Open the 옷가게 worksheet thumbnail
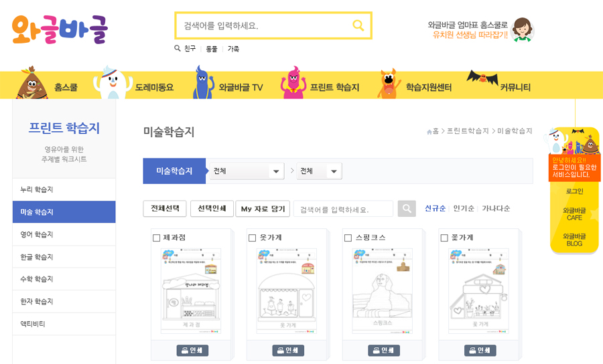The width and height of the screenshot is (603, 364). 287,290
